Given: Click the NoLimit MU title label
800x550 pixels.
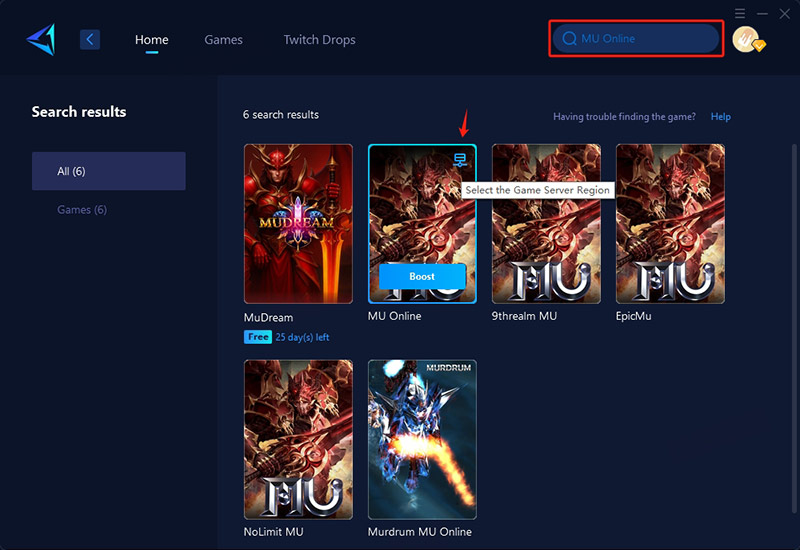Looking at the screenshot, I should pos(273,532).
